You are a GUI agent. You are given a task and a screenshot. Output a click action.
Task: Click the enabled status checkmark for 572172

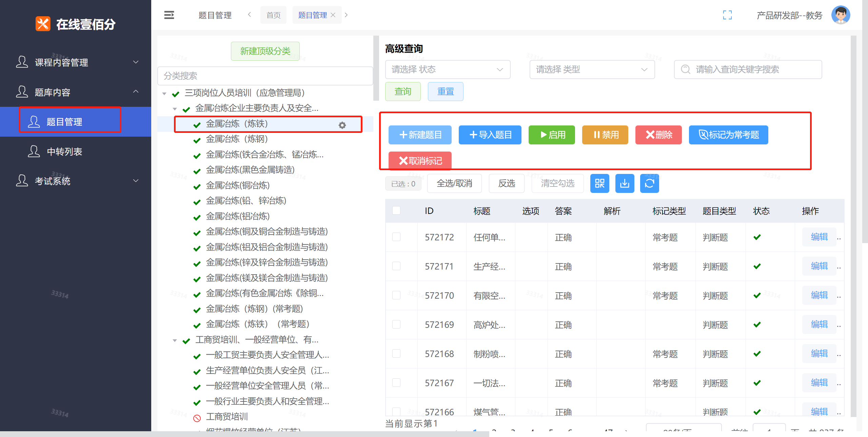coord(757,237)
